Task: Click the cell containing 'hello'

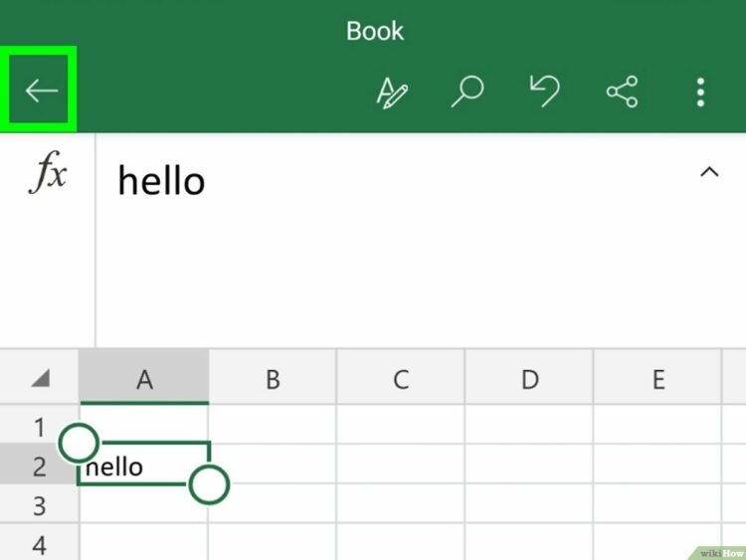Action: tap(139, 467)
